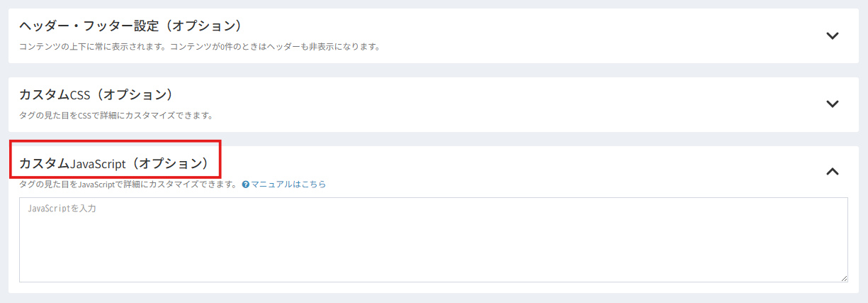This screenshot has height=303, width=868.
Task: Click the text area resize handle
Action: [843, 278]
